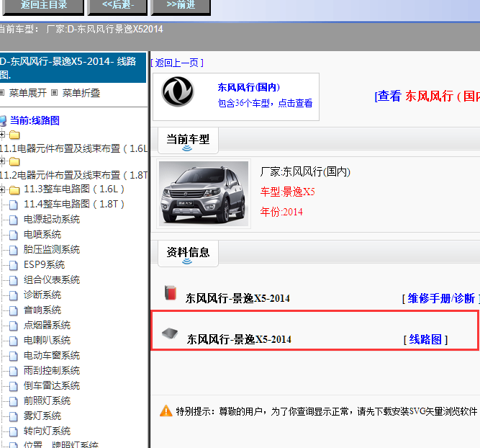Viewport: 480px width, 448px height.
Task: Select 雨刮控制系统 in the tree
Action: 52,370
